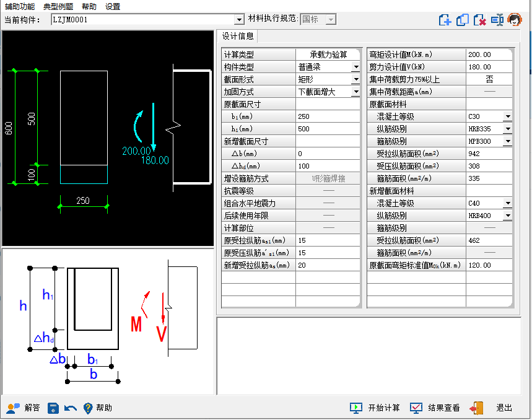Image resolution: width=532 pixels, height=420 pixels.
Task: Open the 辅助功能 menu
Action: (x=19, y=6)
